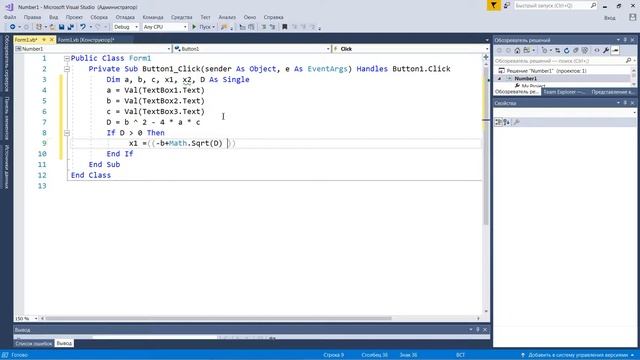This screenshot has width=640, height=360.
Task: Toggle auto-hide pin on Solution Explorer panel
Action: 625,40
